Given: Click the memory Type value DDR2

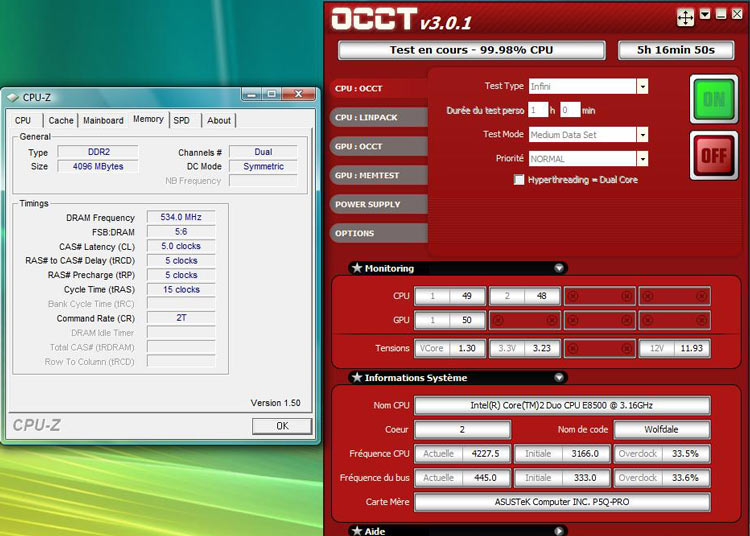Looking at the screenshot, I should (x=98, y=152).
